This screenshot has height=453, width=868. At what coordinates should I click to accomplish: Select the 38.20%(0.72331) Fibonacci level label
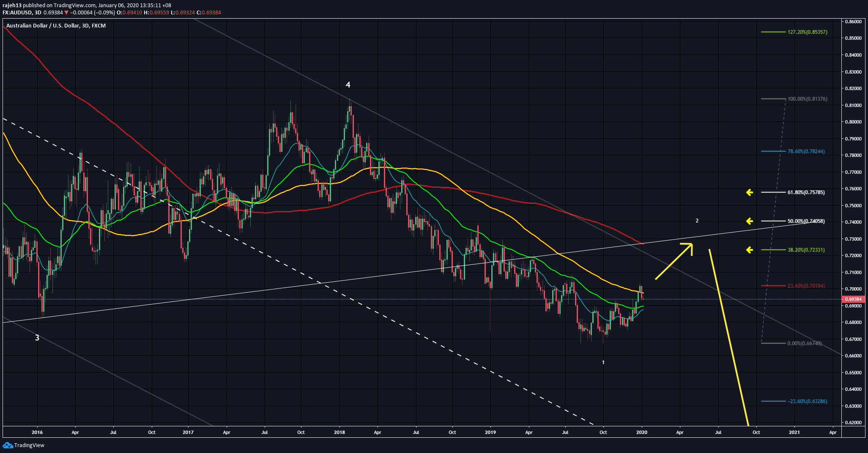(806, 250)
